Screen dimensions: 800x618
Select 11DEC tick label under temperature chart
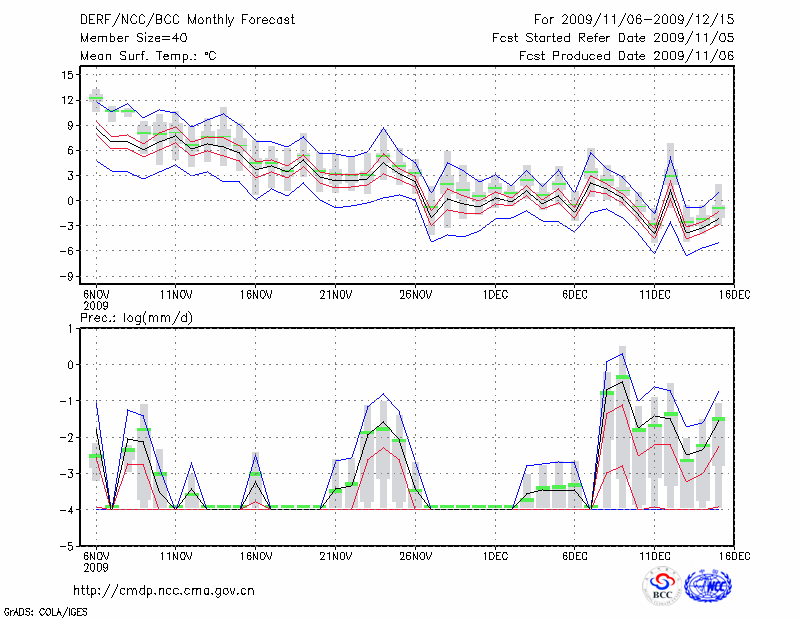click(x=655, y=294)
